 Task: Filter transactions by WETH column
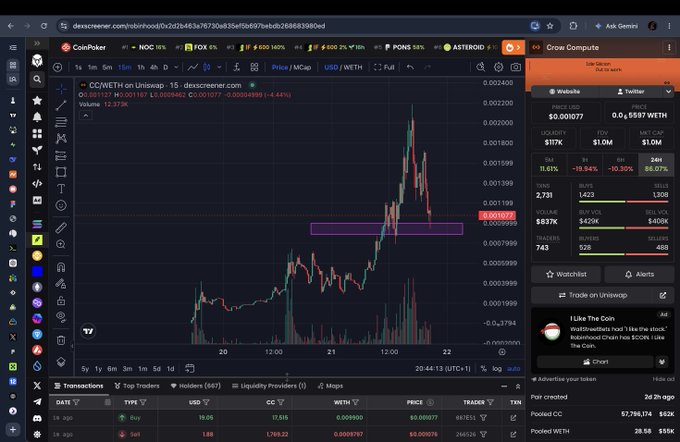356,403
